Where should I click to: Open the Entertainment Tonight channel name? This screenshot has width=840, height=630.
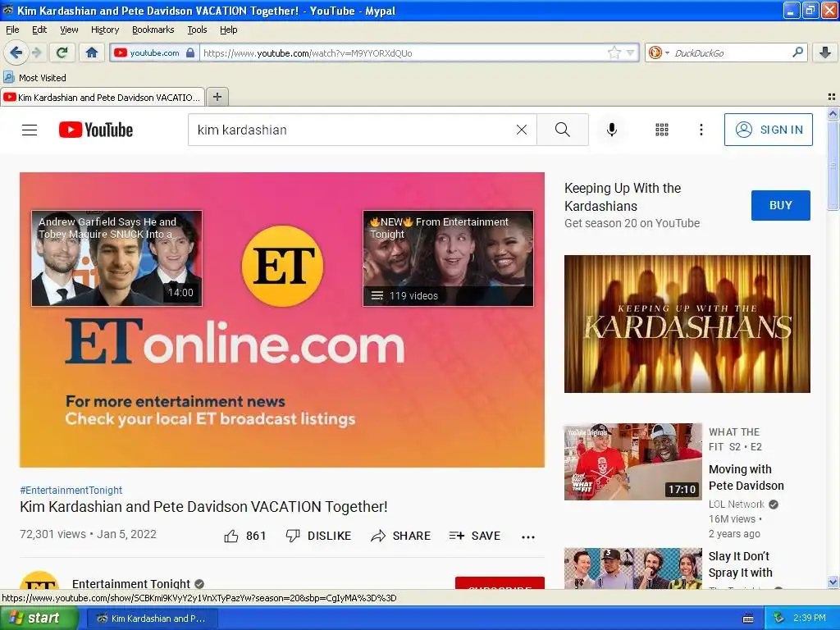click(131, 583)
